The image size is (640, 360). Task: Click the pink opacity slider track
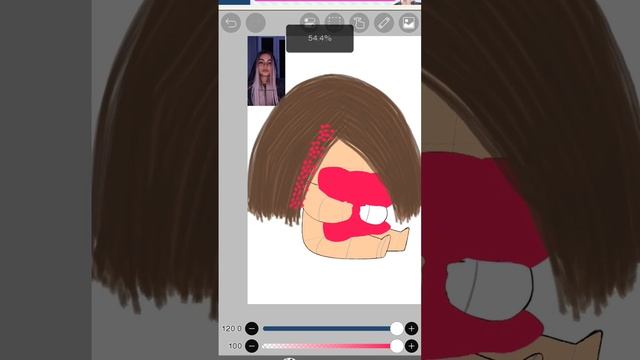tap(331, 346)
